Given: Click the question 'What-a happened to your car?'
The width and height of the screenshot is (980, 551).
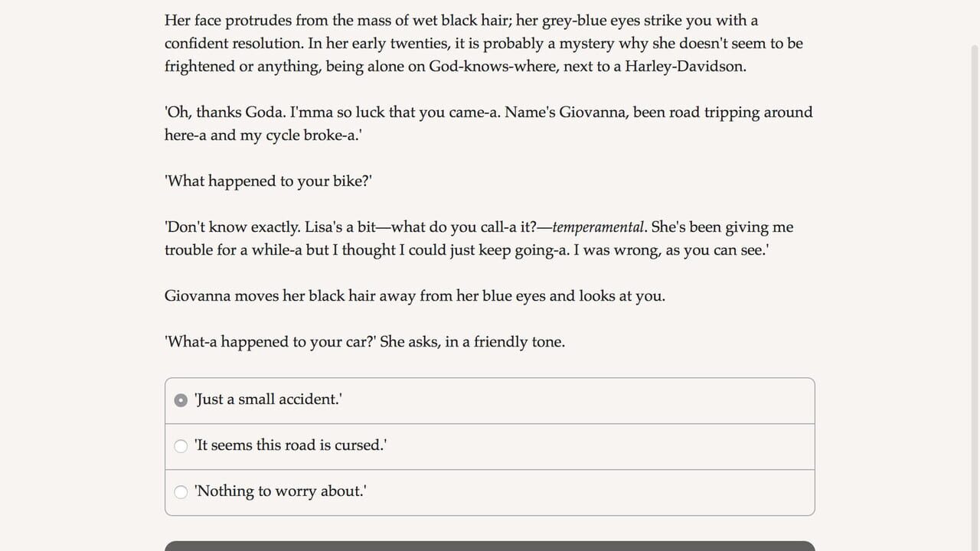Looking at the screenshot, I should point(270,342).
